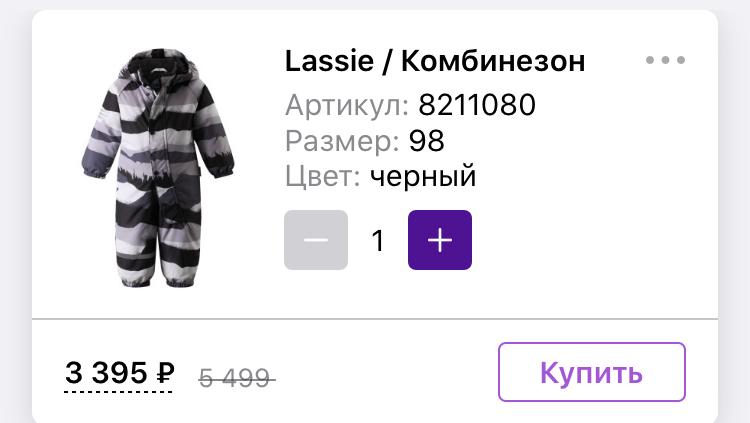Click the Артикул label
Viewport: 750px width, 423px height.
[x=347, y=106]
